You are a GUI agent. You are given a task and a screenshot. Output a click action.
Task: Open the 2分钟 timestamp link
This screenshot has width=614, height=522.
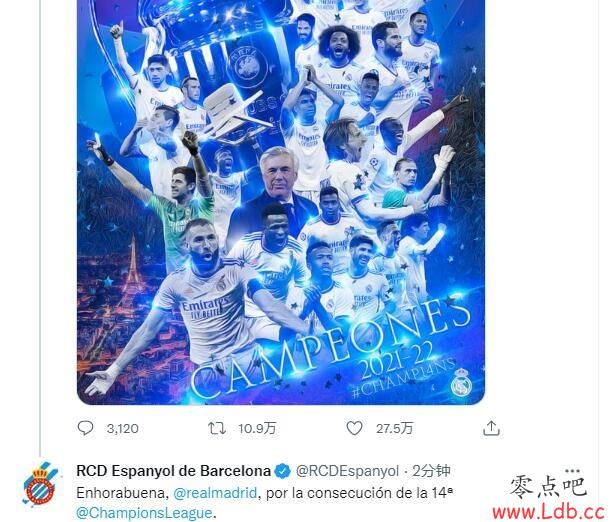[x=432, y=471]
